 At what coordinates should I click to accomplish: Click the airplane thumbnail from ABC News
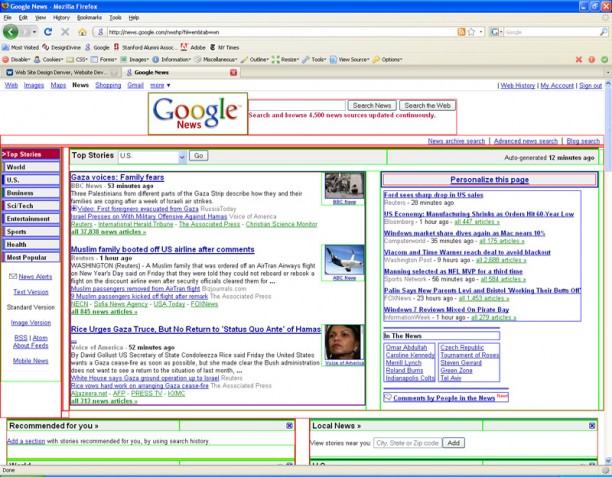tap(343, 257)
